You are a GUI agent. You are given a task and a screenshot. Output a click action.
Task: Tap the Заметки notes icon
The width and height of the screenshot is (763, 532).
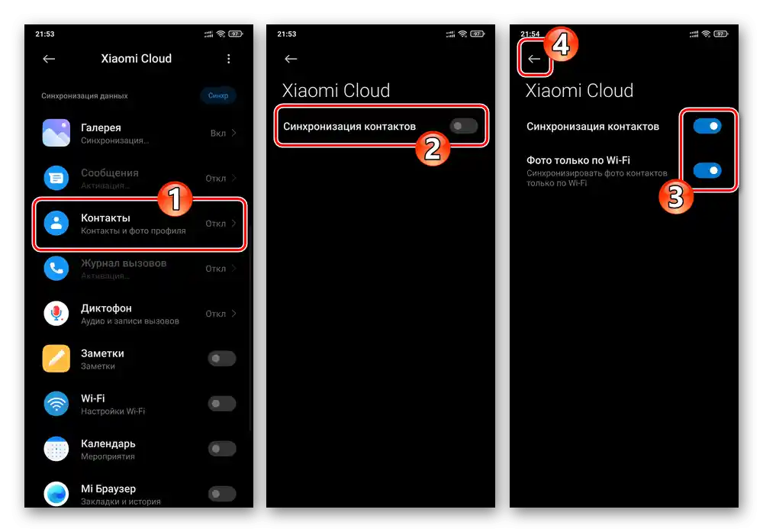56,359
